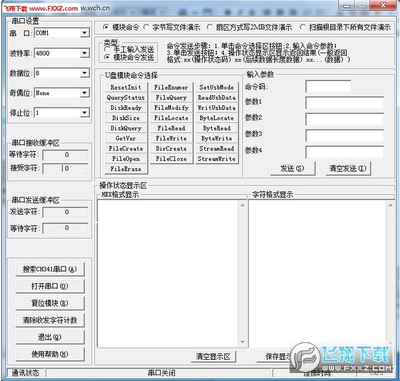Image resolution: width=400 pixels, height=381 pixels.
Task: Open the 停止位 dropdown
Action: click(x=84, y=112)
